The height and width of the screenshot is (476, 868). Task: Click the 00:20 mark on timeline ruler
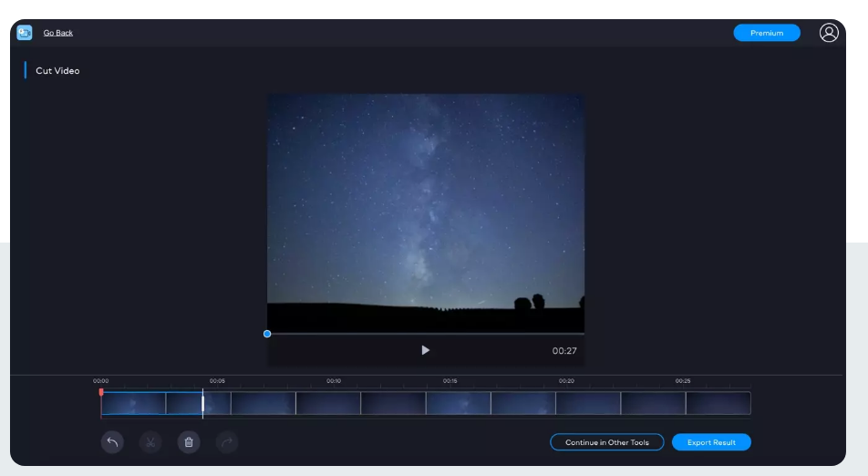(566, 381)
